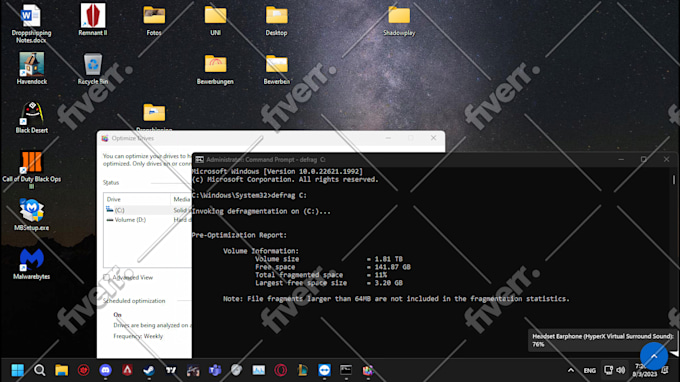
Task: Launch Call of Duty Black Ops III
Action: click(x=32, y=170)
